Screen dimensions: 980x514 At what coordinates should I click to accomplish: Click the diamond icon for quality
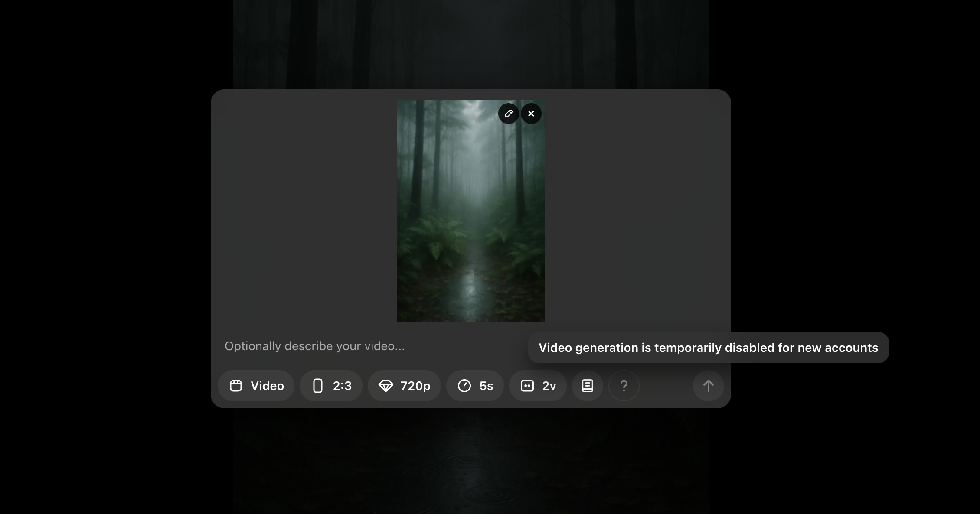coord(385,386)
